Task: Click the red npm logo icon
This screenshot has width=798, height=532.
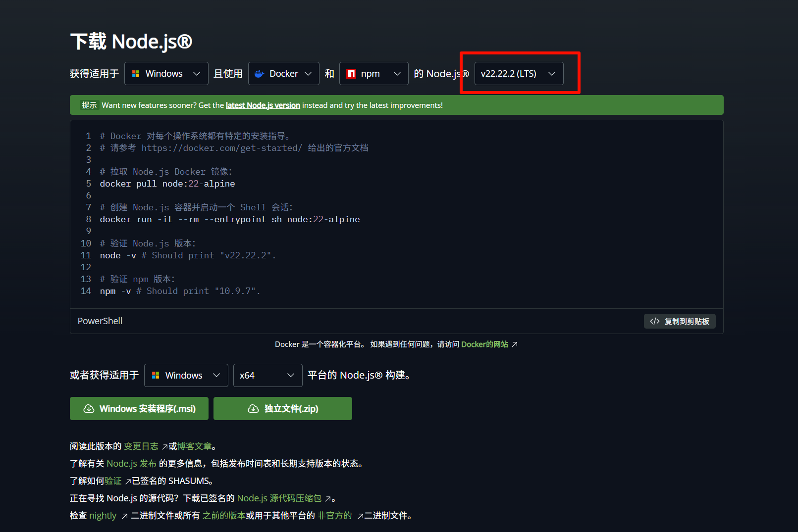Action: click(x=351, y=74)
